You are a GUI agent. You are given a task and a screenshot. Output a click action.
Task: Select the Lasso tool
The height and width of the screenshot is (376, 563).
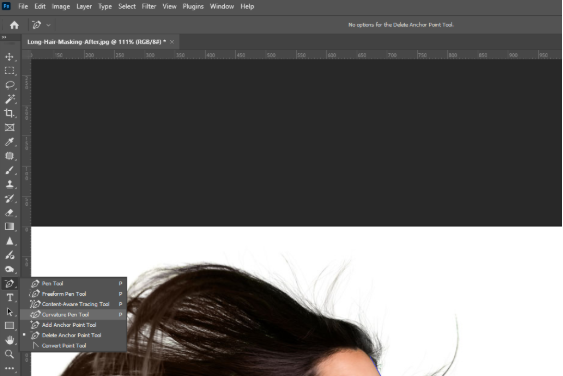(x=10, y=85)
